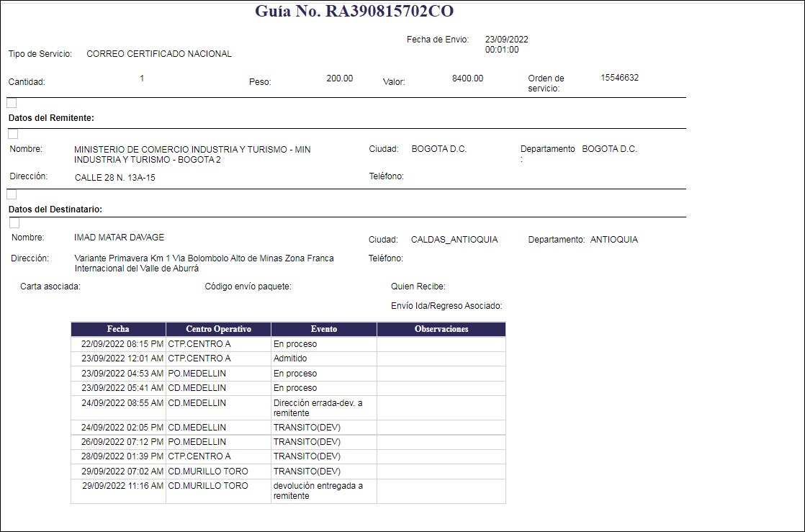
Task: Click the 28/09/2022 01:39 PM date cell
Action: click(122, 456)
